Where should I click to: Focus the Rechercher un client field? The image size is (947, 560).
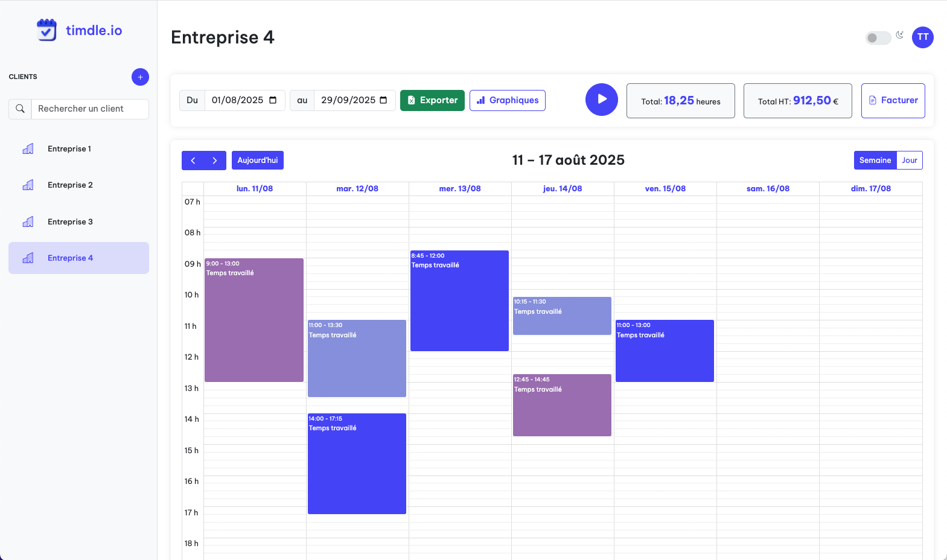pyautogui.click(x=89, y=109)
